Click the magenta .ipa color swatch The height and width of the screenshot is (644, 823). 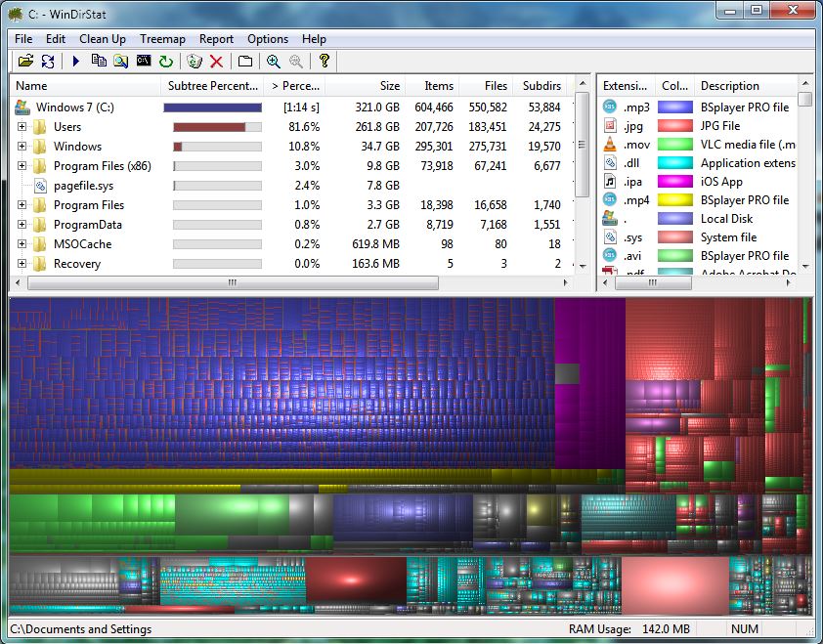[675, 182]
